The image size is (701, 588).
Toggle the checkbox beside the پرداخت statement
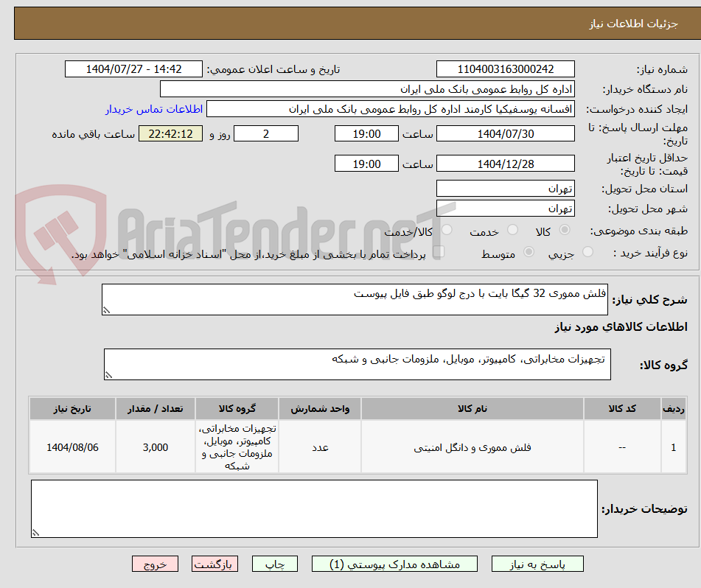(439, 252)
